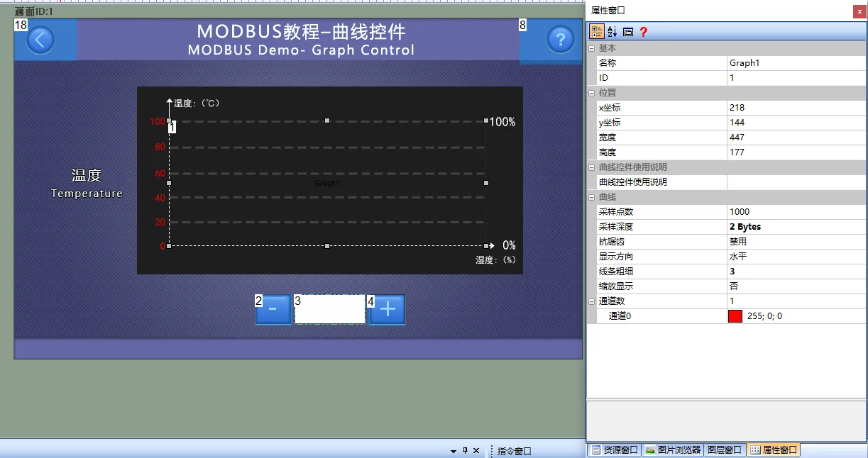Select the blue back arrow on the HMI page
The height and width of the screenshot is (458, 868).
pyautogui.click(x=42, y=40)
